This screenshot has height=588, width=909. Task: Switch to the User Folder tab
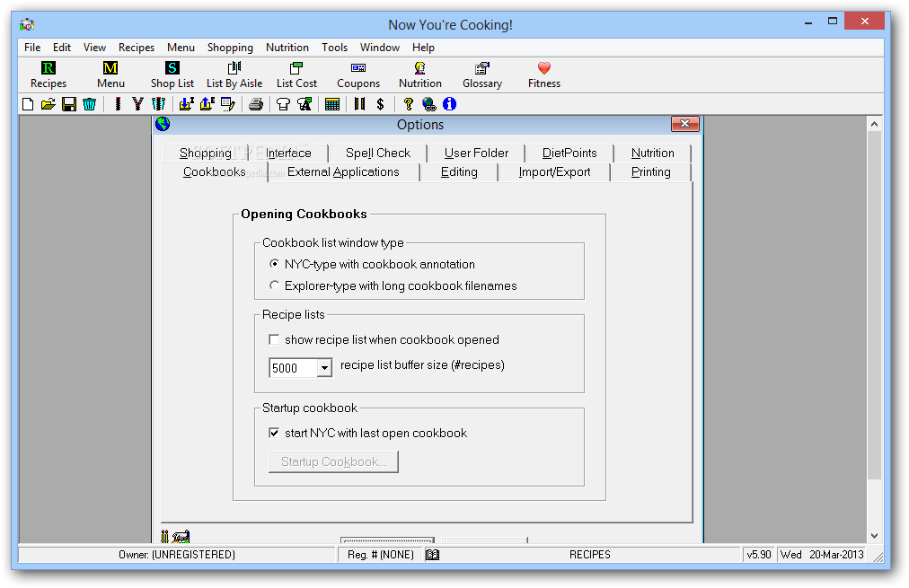tap(476, 153)
